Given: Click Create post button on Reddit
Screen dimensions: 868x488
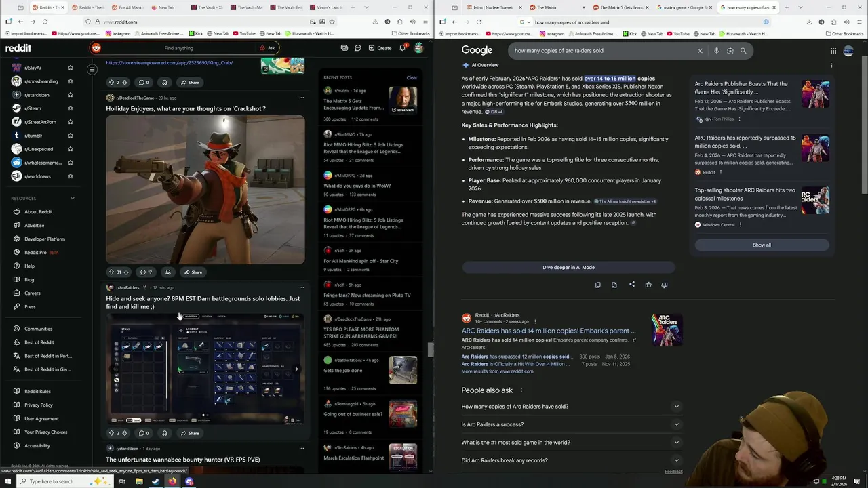Looking at the screenshot, I should point(380,48).
